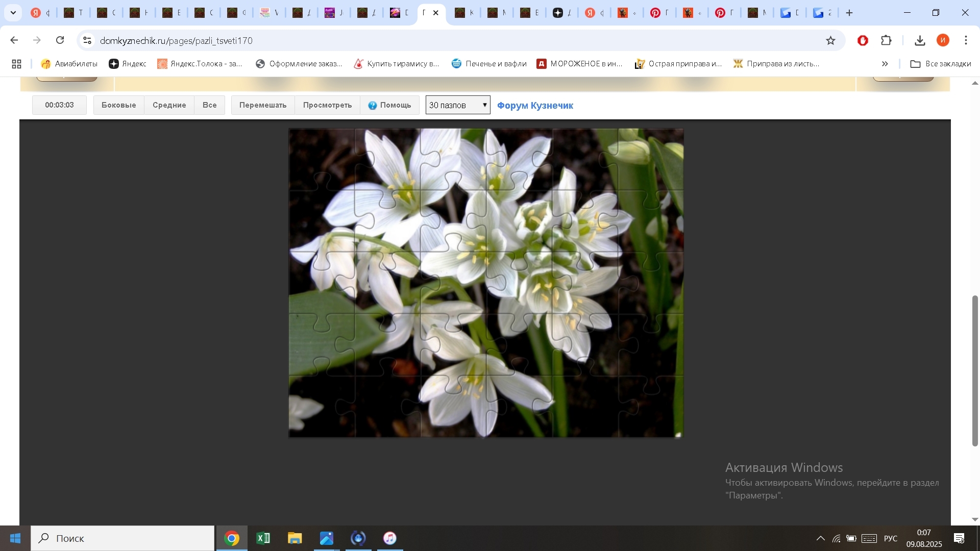Open the 30 пазлов piece count dropdown
This screenshot has height=551, width=980.
(x=458, y=105)
